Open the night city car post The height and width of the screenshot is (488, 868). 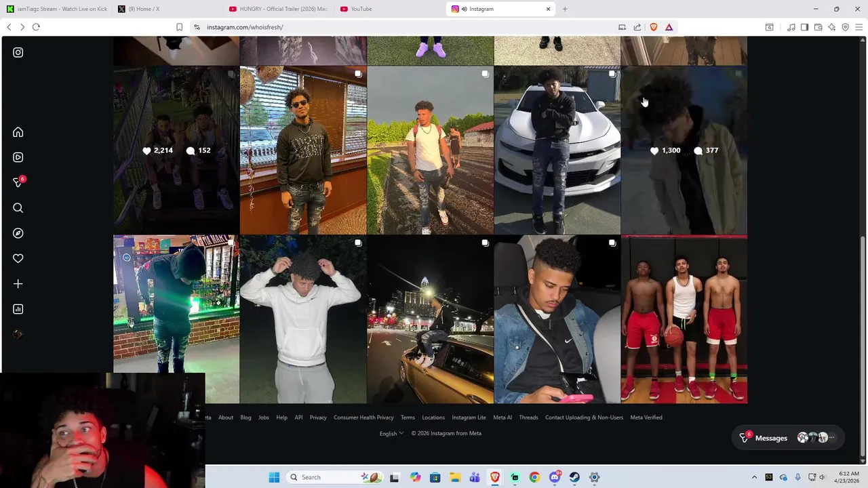coord(430,319)
